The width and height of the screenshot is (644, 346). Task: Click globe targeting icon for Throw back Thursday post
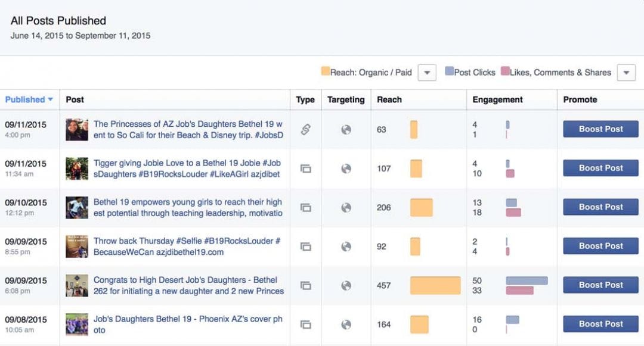[346, 247]
